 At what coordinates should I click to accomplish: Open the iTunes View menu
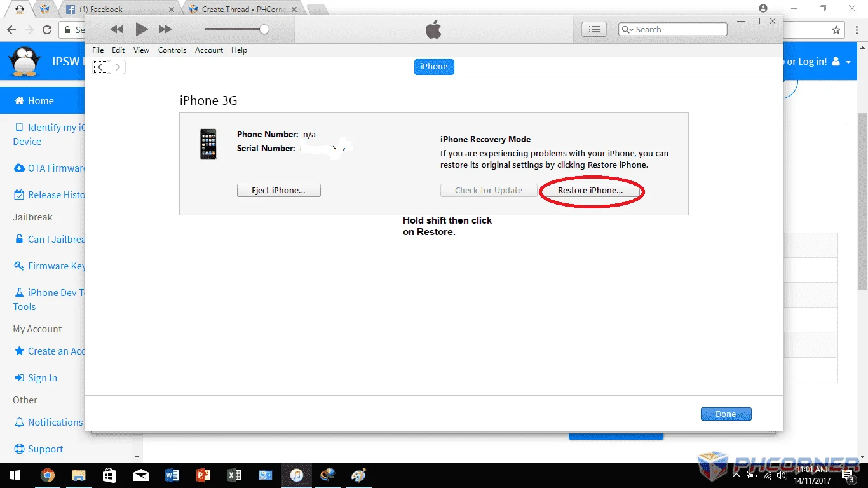[141, 50]
